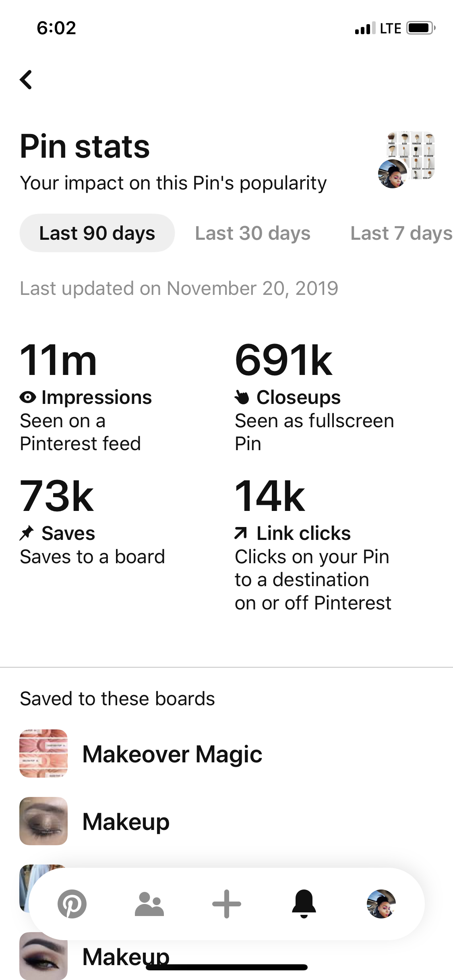Tap the Makeover Magic board thumbnail
453x980 pixels.
(x=43, y=754)
